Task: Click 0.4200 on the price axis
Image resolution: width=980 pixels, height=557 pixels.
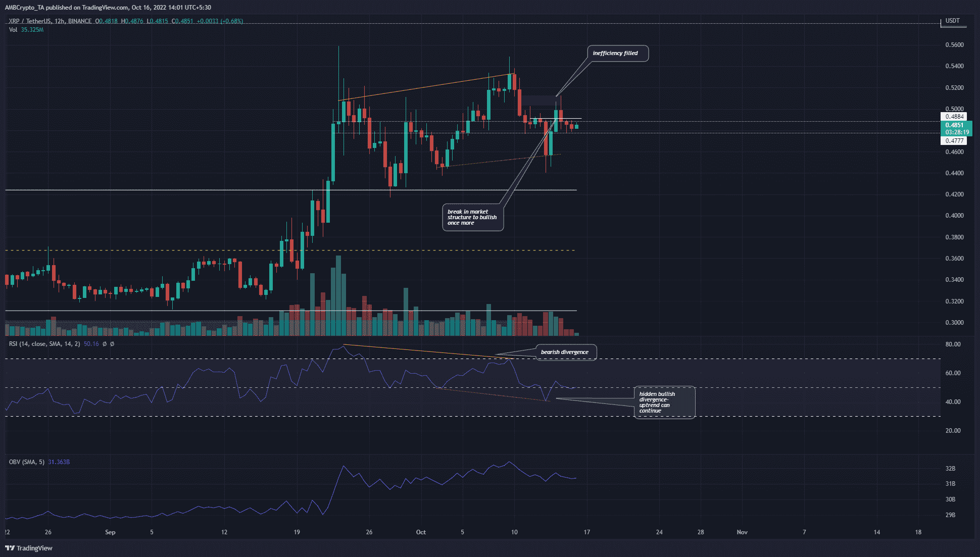Action: pos(954,194)
